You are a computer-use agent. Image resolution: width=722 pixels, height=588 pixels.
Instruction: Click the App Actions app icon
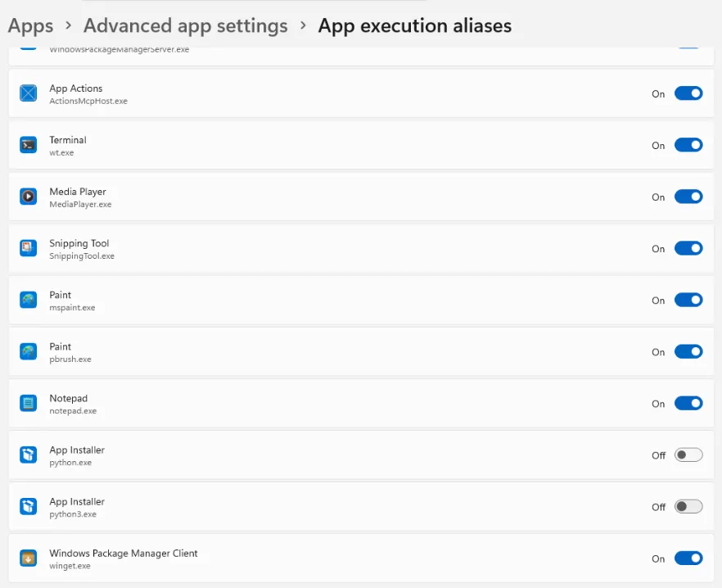point(28,93)
